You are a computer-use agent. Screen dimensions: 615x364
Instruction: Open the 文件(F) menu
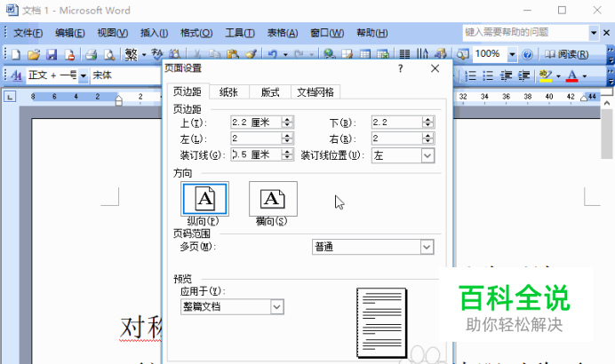28,33
